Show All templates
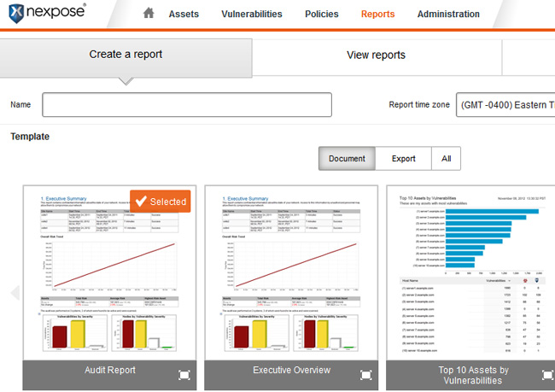 point(447,159)
